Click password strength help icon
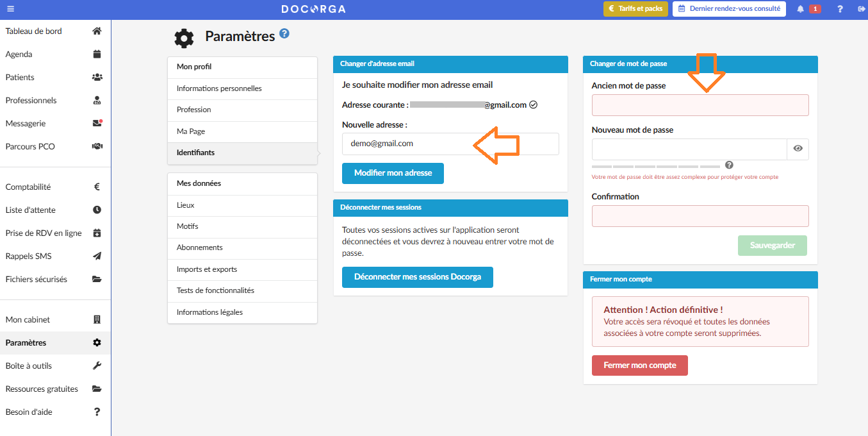The image size is (868, 436). point(729,165)
